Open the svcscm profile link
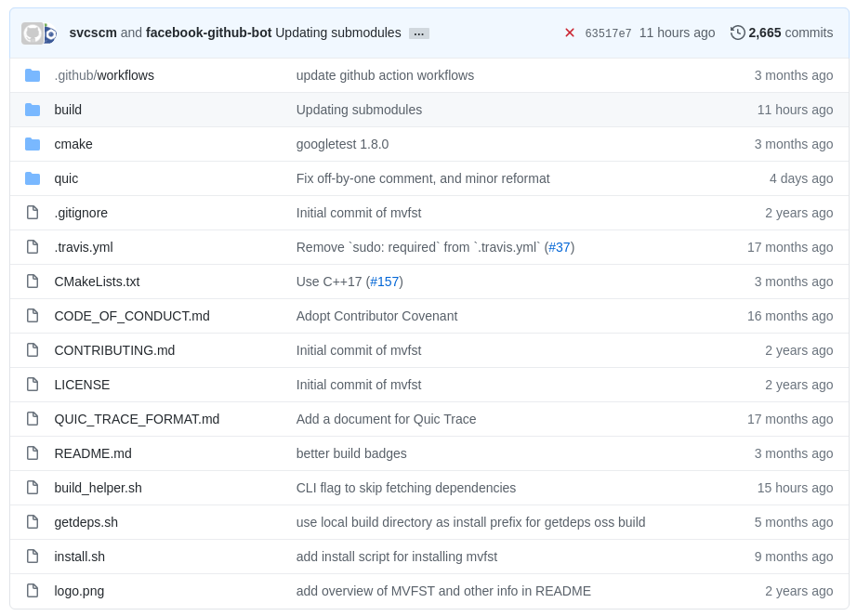The width and height of the screenshot is (857, 616). click(x=93, y=32)
